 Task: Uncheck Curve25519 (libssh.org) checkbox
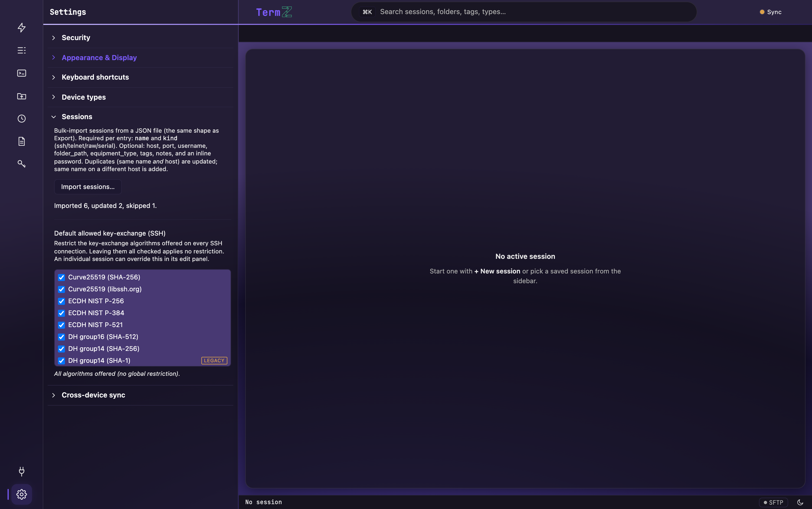61,289
